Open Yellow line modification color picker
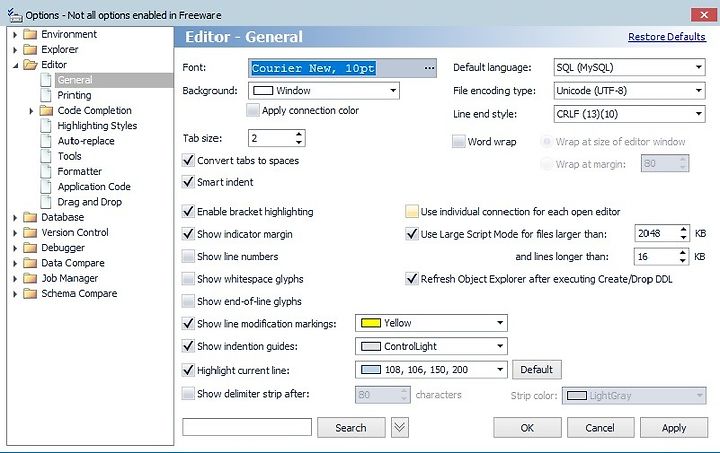The width and height of the screenshot is (720, 453). point(431,323)
